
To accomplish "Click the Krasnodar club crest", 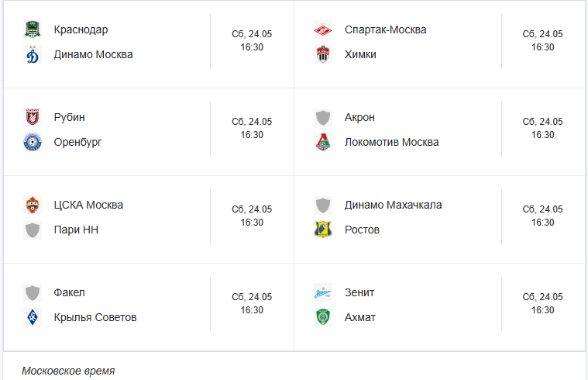I will pyautogui.click(x=33, y=29).
